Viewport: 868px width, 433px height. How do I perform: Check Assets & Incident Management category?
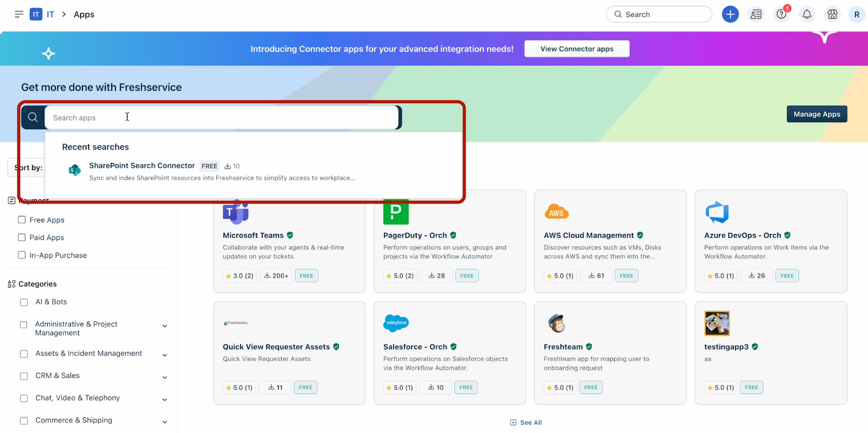pos(24,354)
